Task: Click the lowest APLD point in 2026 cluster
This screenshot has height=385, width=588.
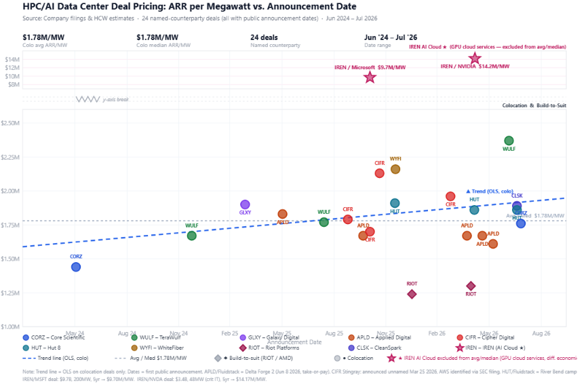Action: pyautogui.click(x=493, y=244)
